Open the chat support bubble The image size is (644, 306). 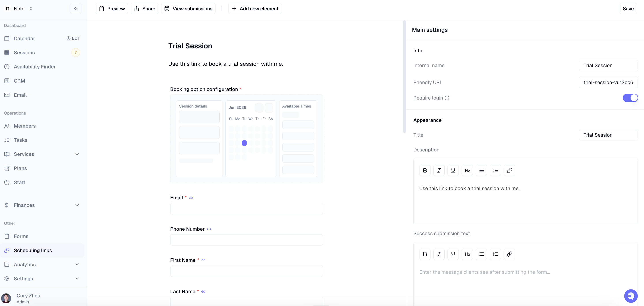tap(631, 296)
